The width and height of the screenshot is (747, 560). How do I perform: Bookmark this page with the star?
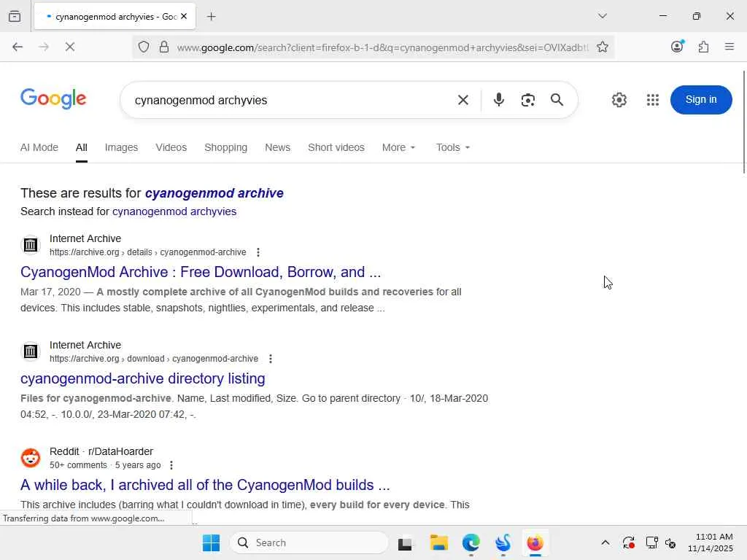[x=602, y=47]
